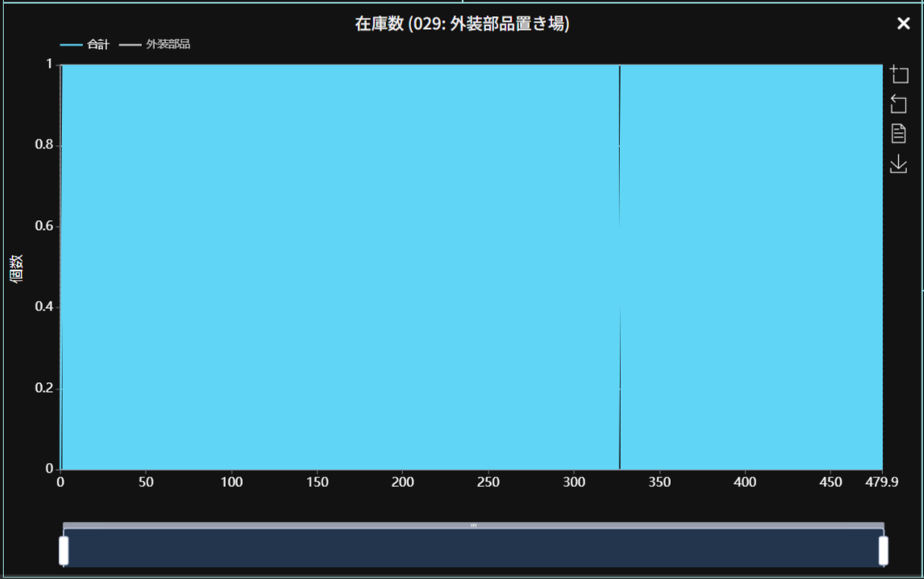Image resolution: width=924 pixels, height=579 pixels.
Task: Click the grip on top of zoom slider
Action: [473, 526]
